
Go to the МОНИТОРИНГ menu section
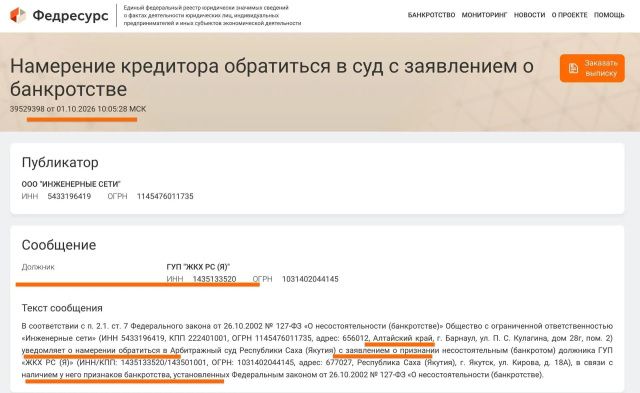pyautogui.click(x=484, y=15)
